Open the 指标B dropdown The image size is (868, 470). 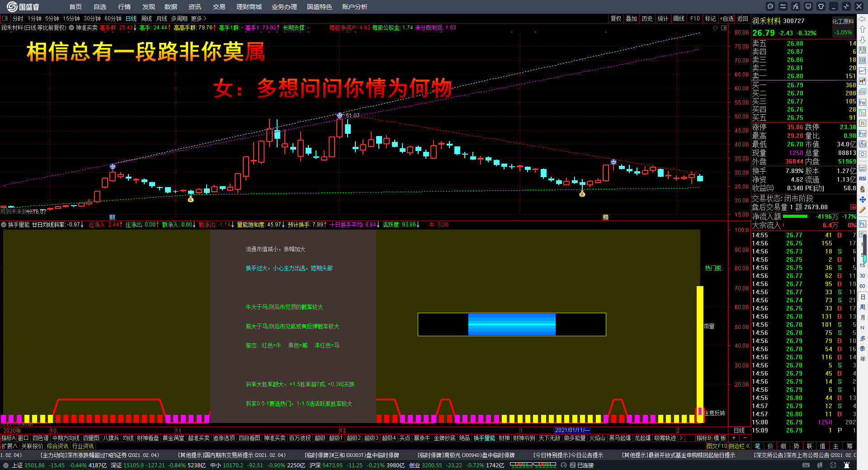pyautogui.click(x=703, y=438)
